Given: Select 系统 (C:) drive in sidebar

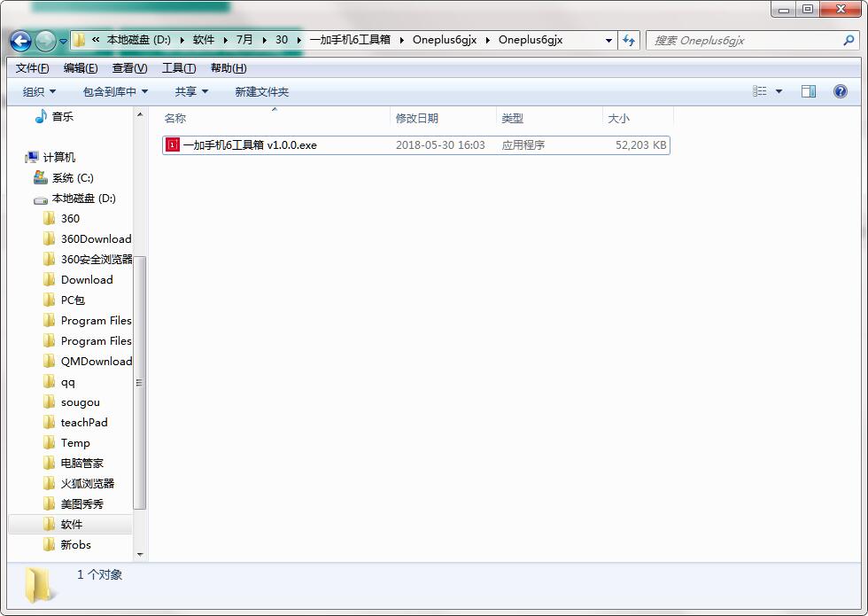Looking at the screenshot, I should tap(64, 178).
